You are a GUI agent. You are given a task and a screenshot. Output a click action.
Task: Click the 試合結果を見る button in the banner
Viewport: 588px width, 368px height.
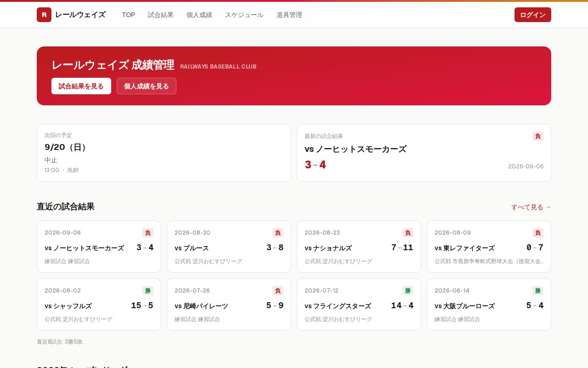pos(81,86)
